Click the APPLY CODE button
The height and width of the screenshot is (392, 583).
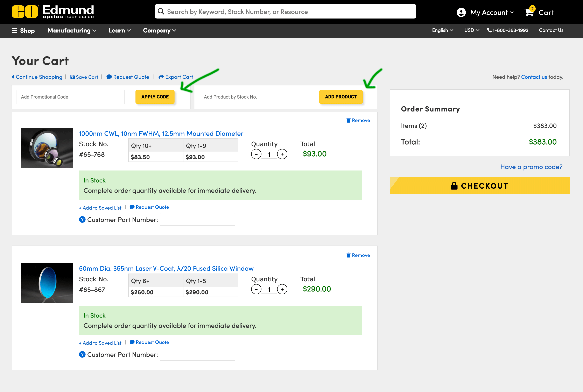click(x=155, y=97)
